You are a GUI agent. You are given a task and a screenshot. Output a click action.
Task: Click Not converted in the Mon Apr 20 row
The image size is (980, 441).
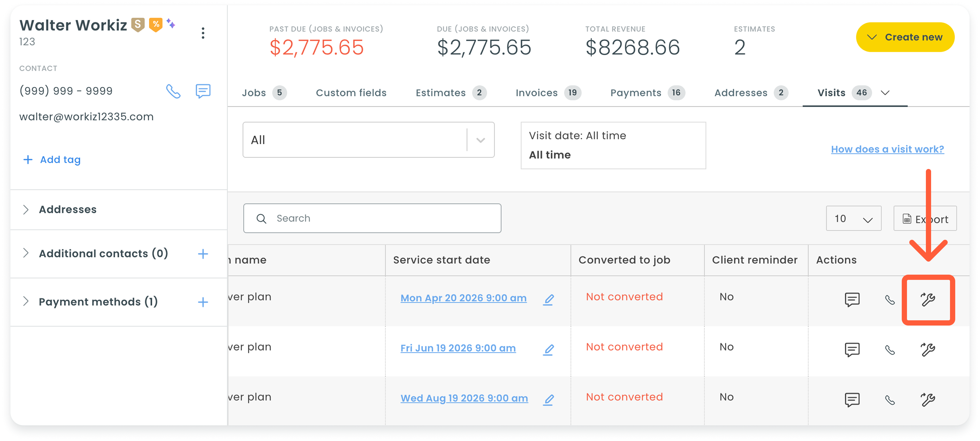coord(624,297)
